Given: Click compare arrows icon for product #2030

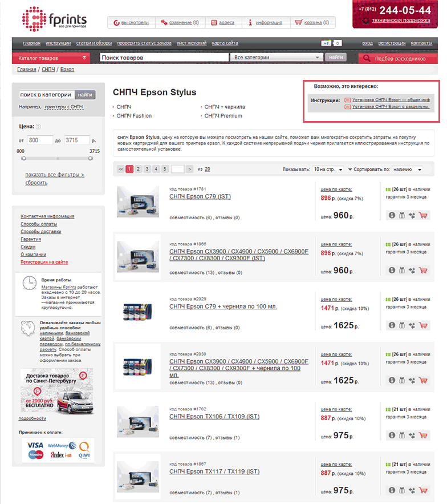Looking at the screenshot, I should pos(412,380).
